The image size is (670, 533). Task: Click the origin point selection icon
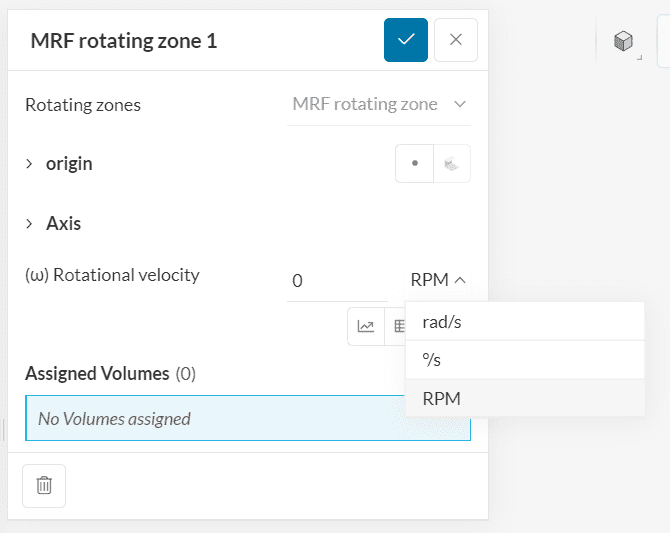[414, 164]
